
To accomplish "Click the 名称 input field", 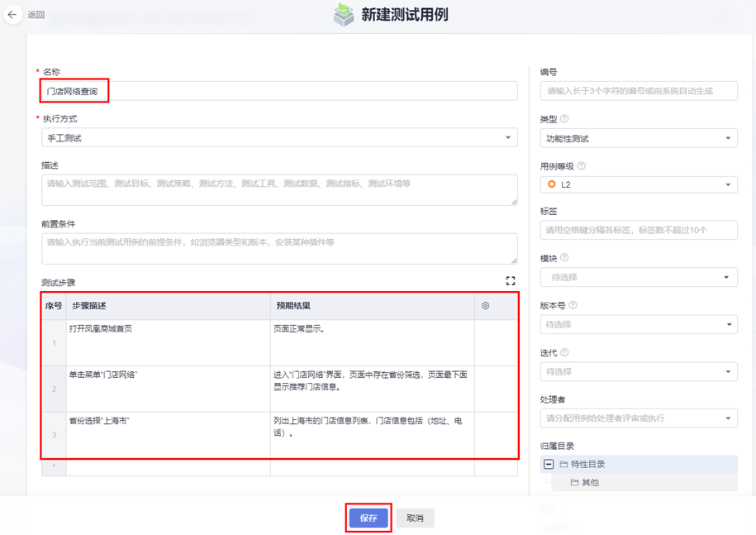I will [279, 91].
